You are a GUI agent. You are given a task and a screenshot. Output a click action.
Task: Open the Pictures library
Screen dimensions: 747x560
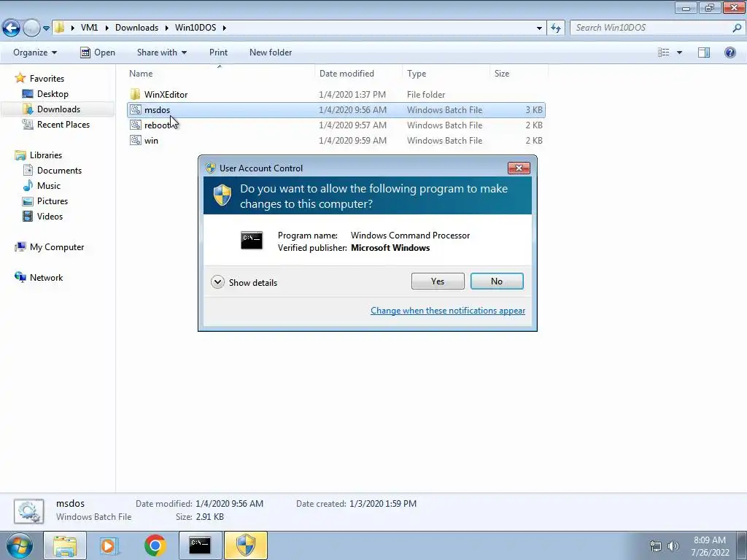coord(53,201)
